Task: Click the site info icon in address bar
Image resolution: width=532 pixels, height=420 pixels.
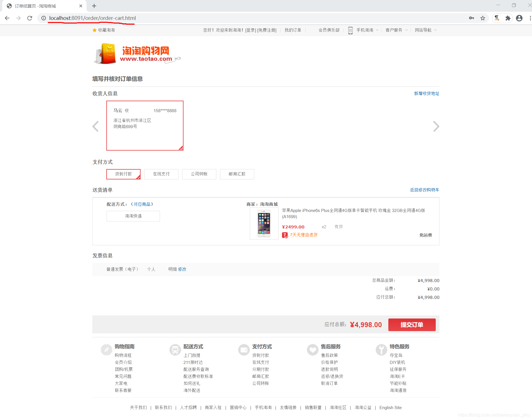Action: coord(43,18)
